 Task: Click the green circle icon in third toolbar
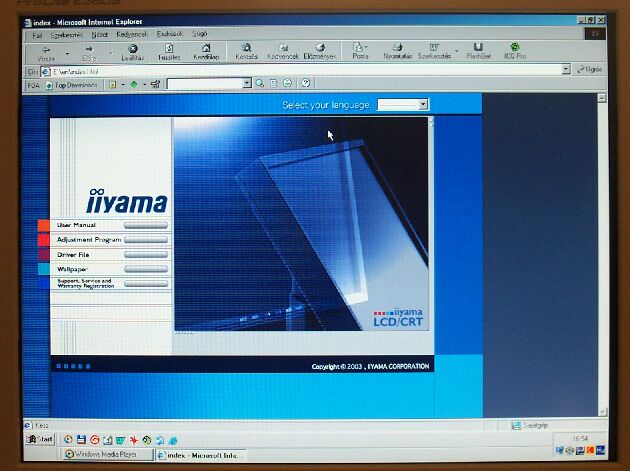pyautogui.click(x=134, y=84)
